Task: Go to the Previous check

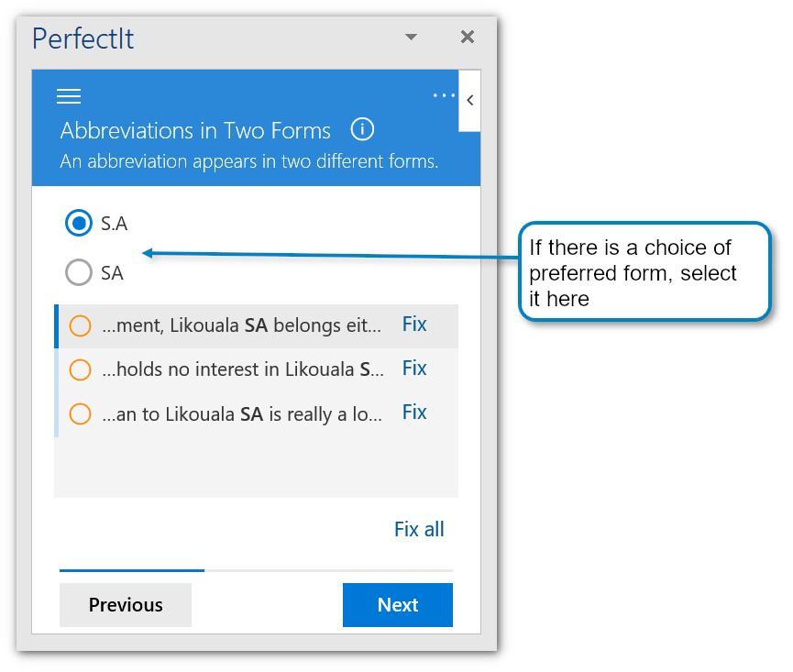Action: coord(126,605)
